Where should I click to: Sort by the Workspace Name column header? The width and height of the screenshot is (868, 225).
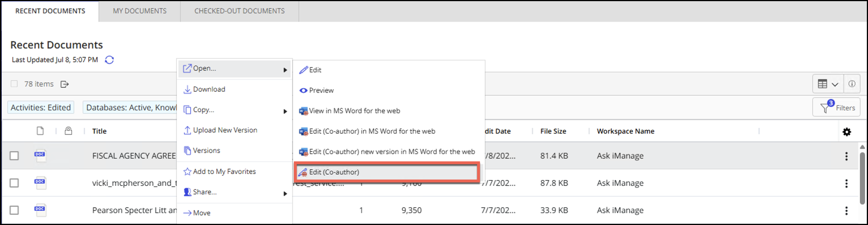[x=625, y=131]
